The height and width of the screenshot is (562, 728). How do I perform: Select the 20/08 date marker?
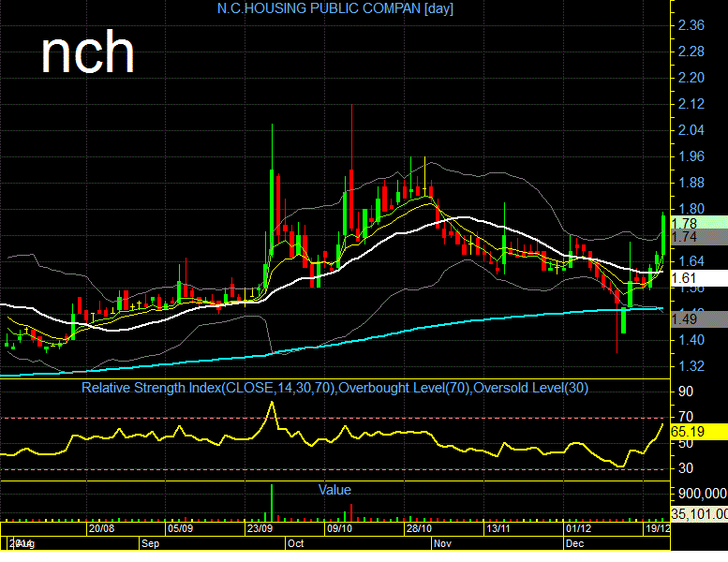(102, 528)
